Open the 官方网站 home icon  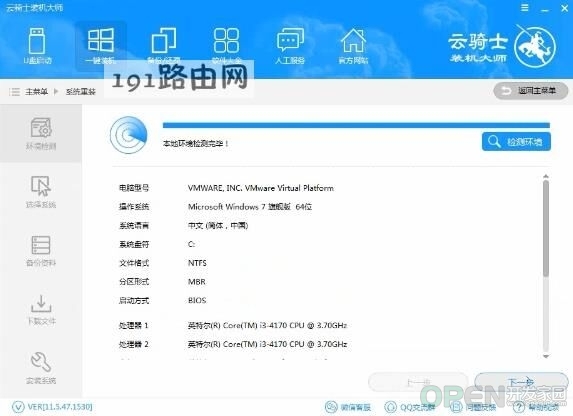pos(353,46)
